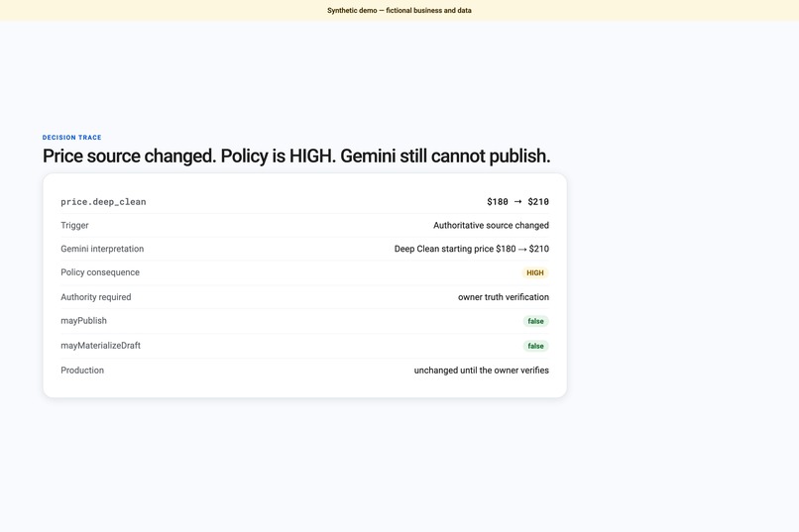Click 'owner truth verification' value
The image size is (799, 532).
coord(504,297)
